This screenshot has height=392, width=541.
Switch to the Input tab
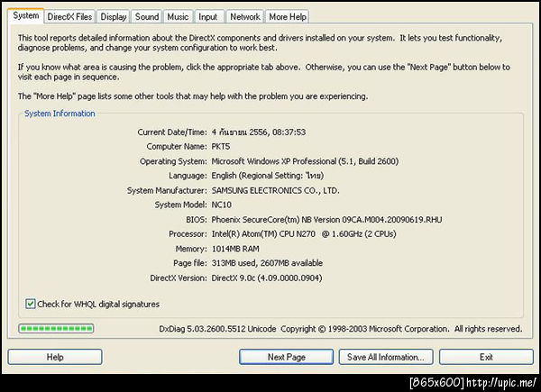tap(207, 16)
